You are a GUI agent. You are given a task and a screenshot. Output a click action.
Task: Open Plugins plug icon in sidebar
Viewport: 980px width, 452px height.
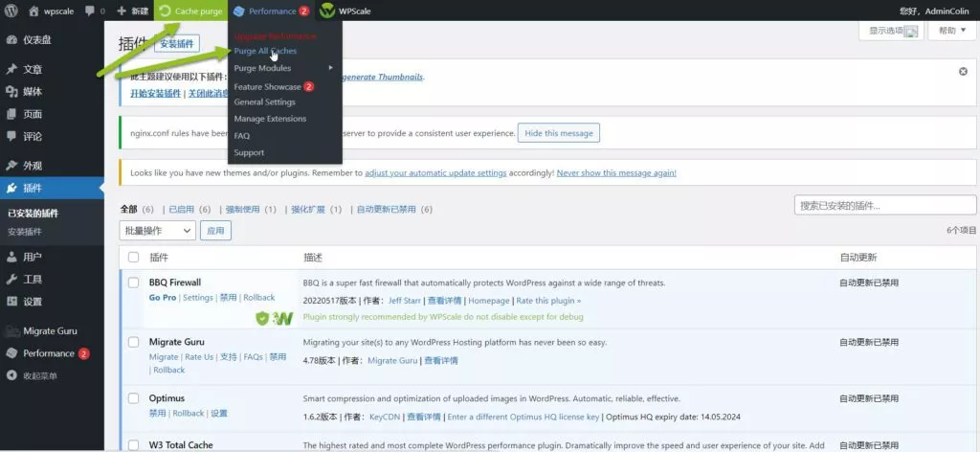pos(11,189)
